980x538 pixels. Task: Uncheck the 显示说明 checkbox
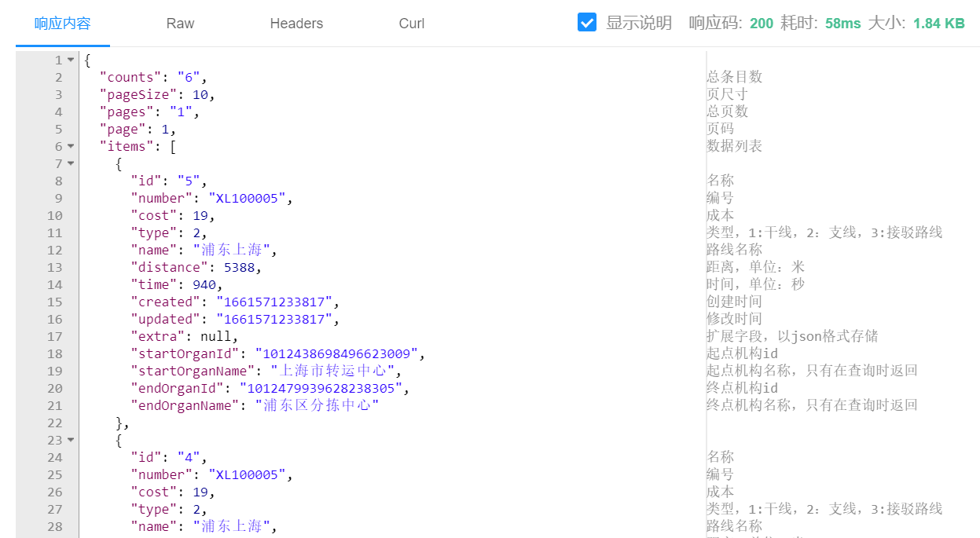coord(587,23)
